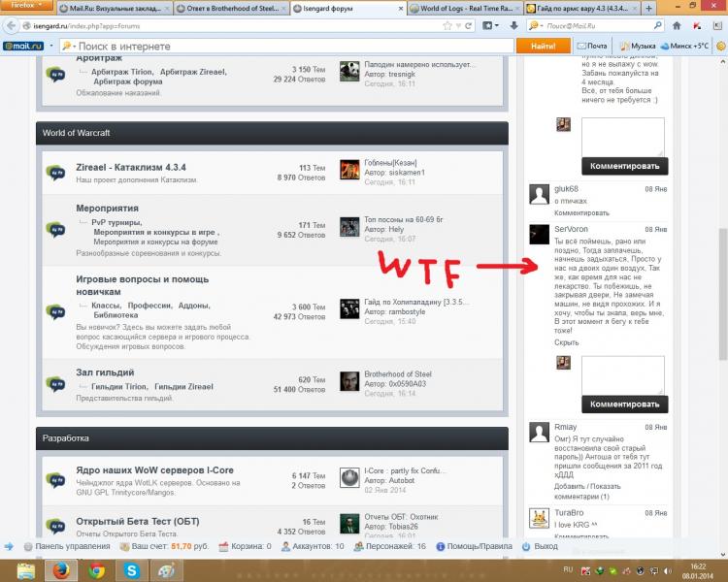Open SerVoron profile in status feed
The image size is (728, 582).
point(571,229)
